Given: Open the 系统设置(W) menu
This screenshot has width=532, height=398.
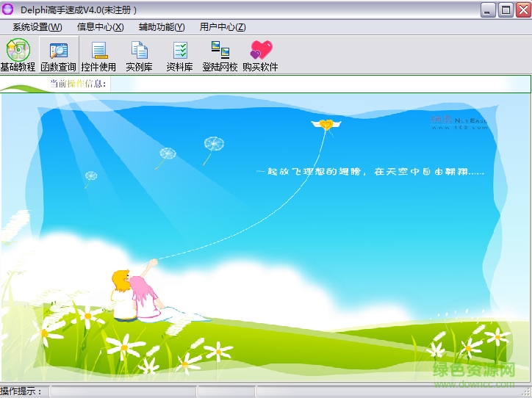Looking at the screenshot, I should tap(37, 27).
